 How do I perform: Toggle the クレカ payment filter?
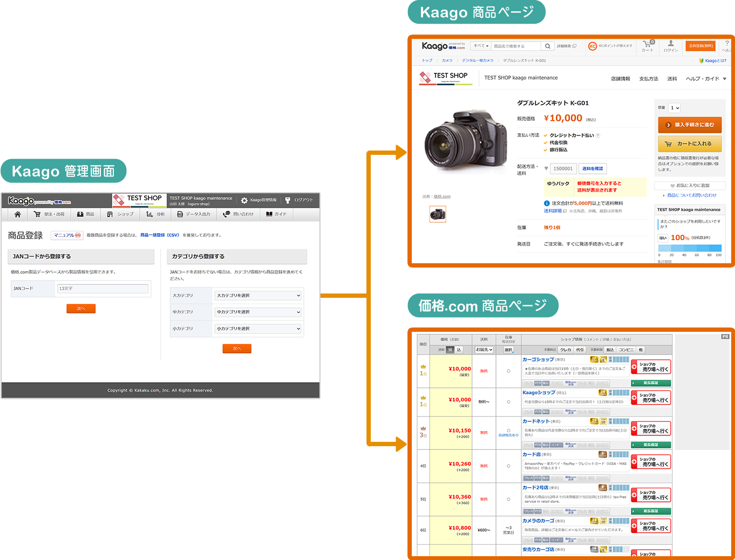point(566,350)
